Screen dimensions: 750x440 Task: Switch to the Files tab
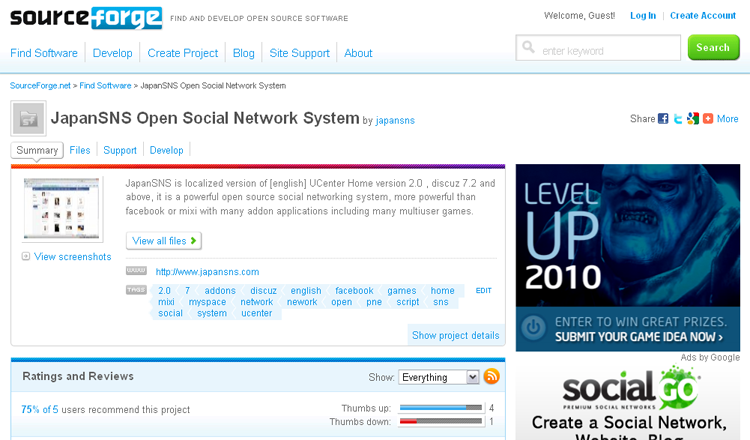click(80, 150)
